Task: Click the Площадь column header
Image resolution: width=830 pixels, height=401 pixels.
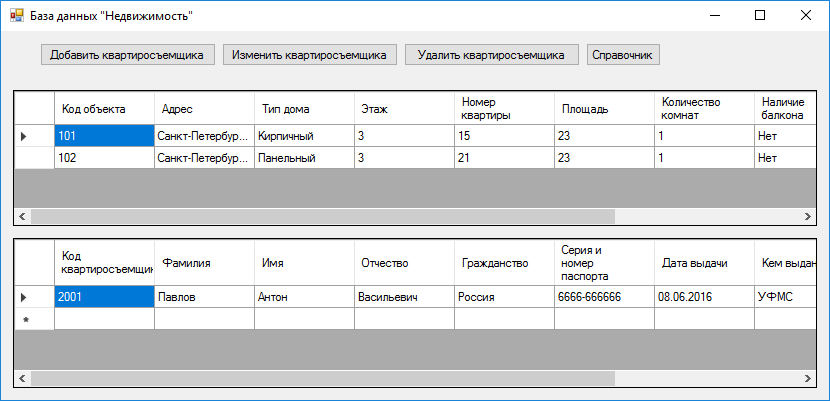Action: [x=605, y=108]
